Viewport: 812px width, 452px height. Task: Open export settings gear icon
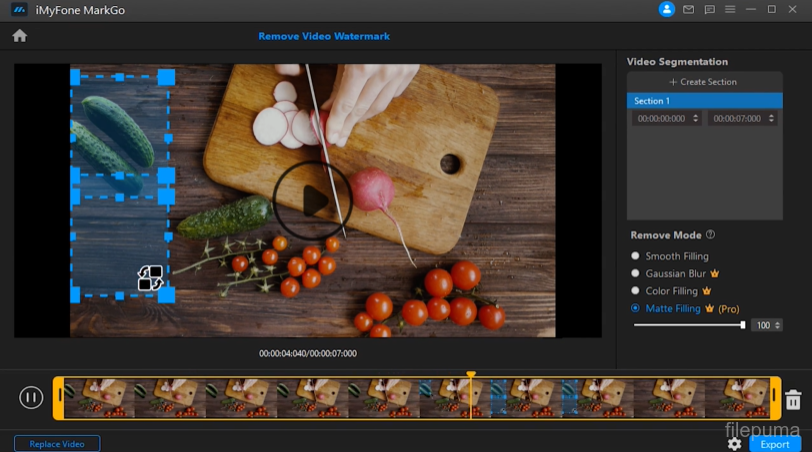[x=735, y=444]
